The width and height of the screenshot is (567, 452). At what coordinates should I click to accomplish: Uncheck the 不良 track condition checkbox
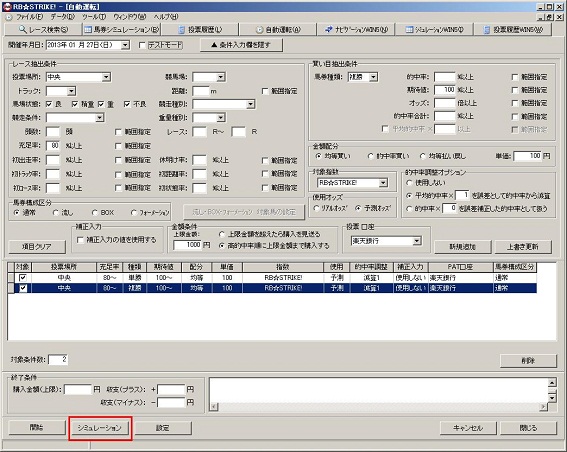[127, 104]
